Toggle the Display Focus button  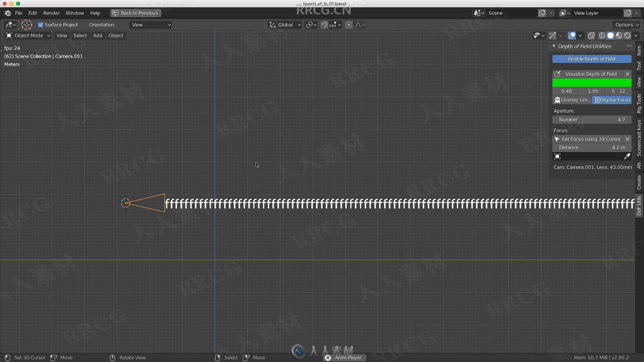[612, 100]
